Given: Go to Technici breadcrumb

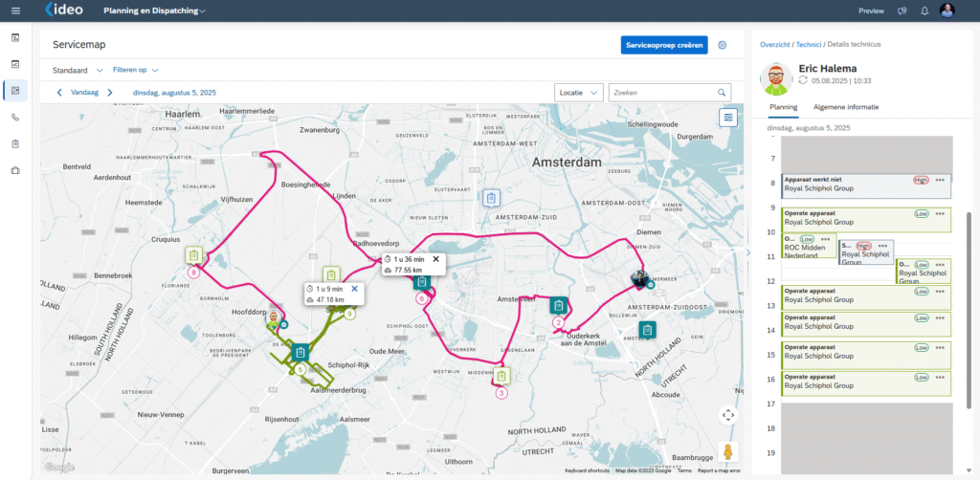Looking at the screenshot, I should [808, 45].
